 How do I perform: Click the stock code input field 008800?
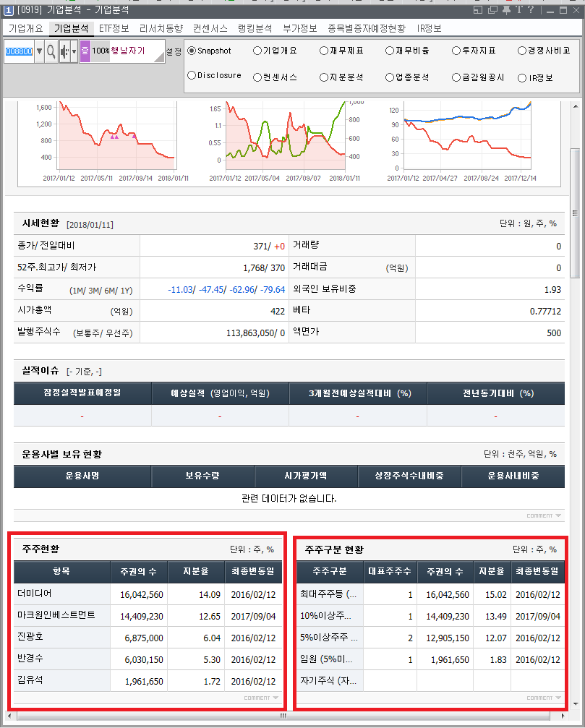pyautogui.click(x=19, y=51)
